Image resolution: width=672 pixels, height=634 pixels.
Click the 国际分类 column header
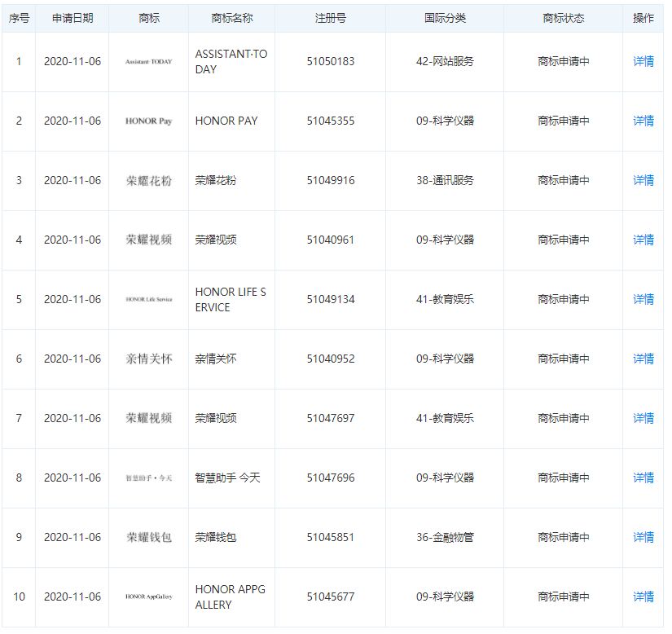coord(445,18)
